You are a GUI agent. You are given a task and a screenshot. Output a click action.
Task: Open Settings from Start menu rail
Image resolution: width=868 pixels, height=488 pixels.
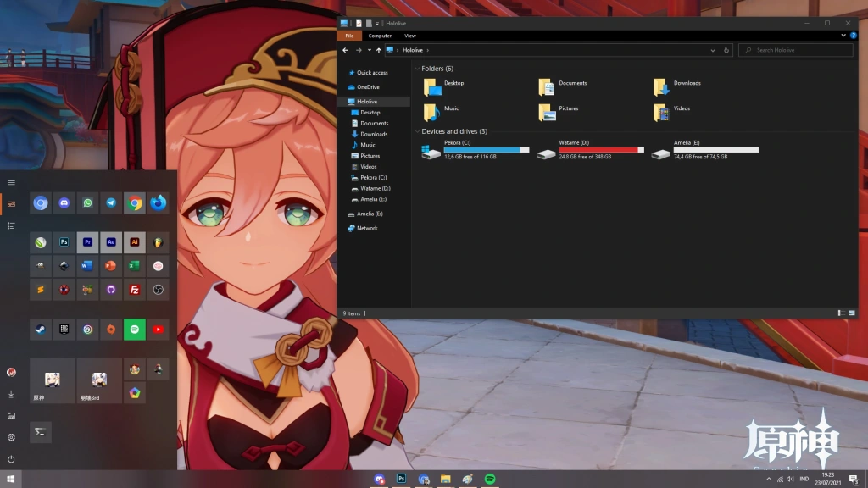[11, 438]
